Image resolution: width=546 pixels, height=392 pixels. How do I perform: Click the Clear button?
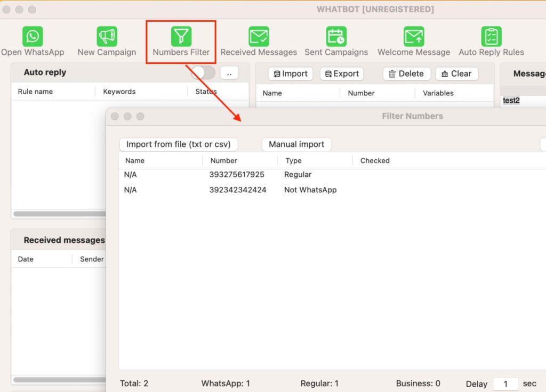click(x=456, y=73)
